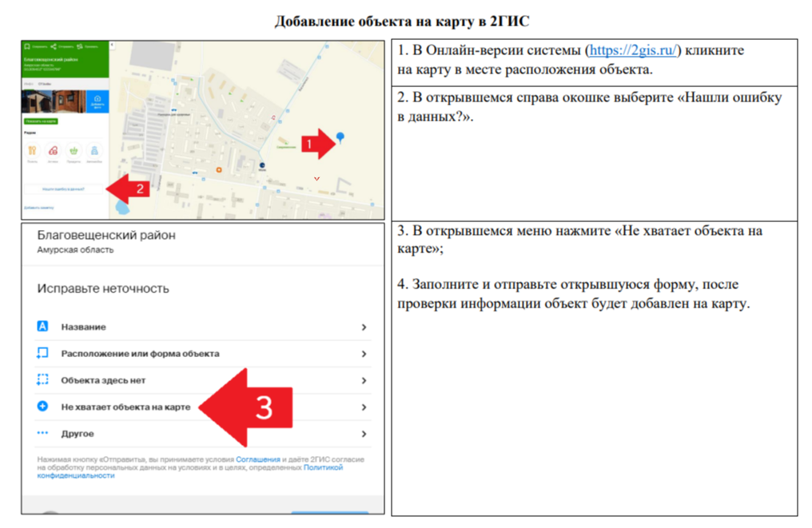This screenshot has width=812, height=528.
Task: Click the 'Исправьте неточность' heading
Action: 103,289
